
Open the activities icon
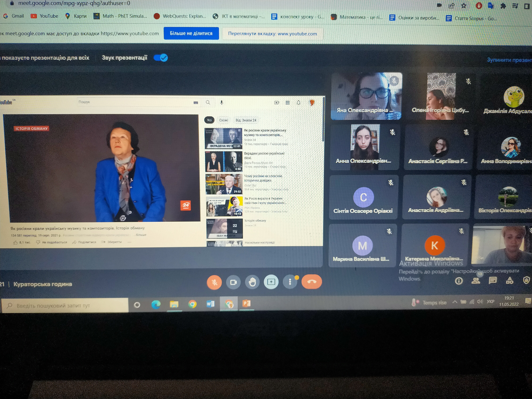(x=510, y=280)
